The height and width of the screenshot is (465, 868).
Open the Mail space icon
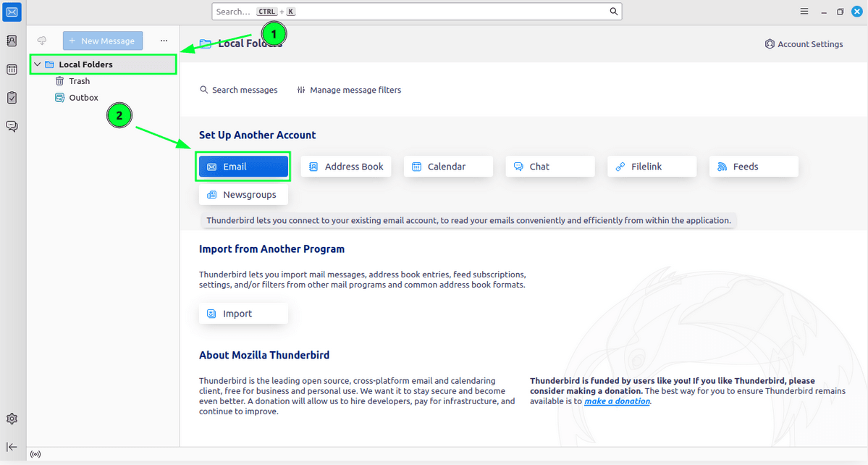12,12
